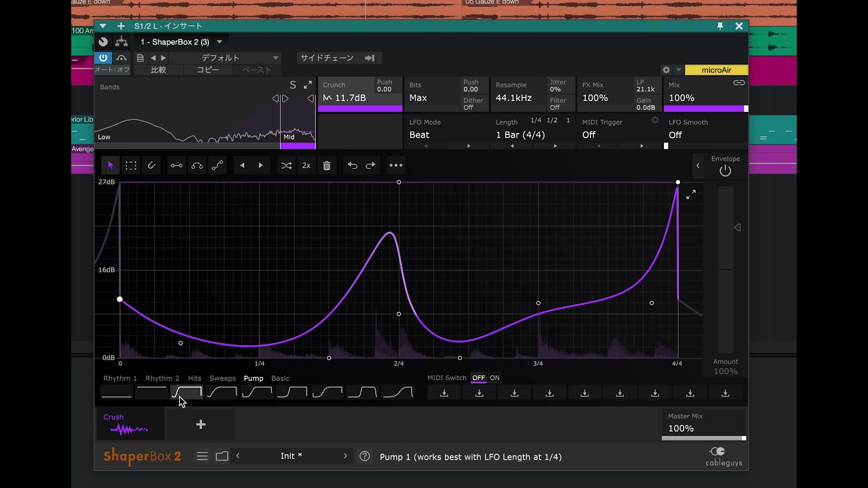
Task: Switch to Sweeps waveform tab
Action: click(222, 378)
